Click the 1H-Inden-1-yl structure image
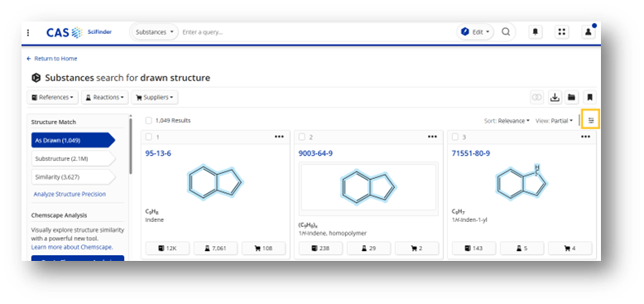 click(522, 181)
